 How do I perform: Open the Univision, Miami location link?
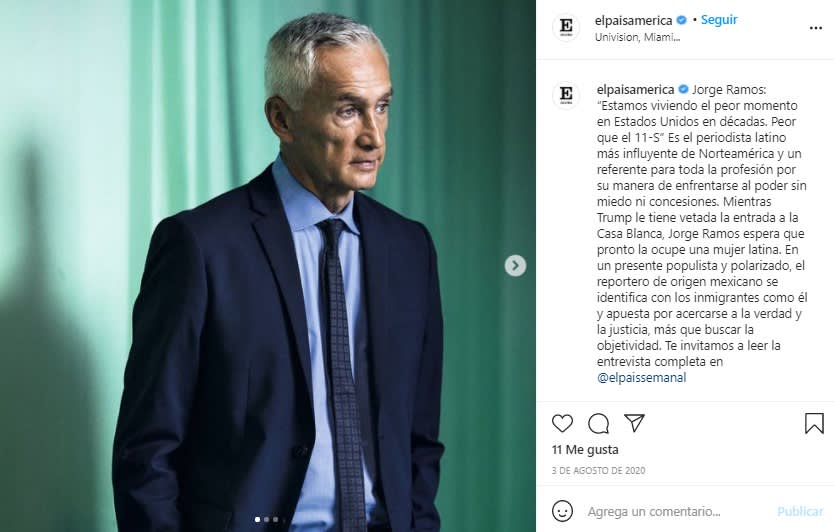(x=637, y=37)
